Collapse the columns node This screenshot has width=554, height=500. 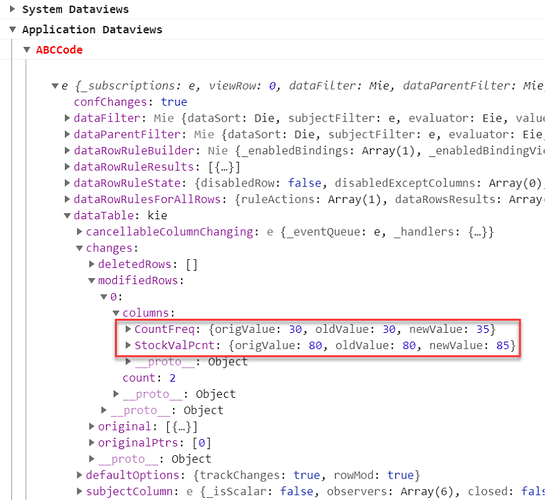pyautogui.click(x=116, y=313)
